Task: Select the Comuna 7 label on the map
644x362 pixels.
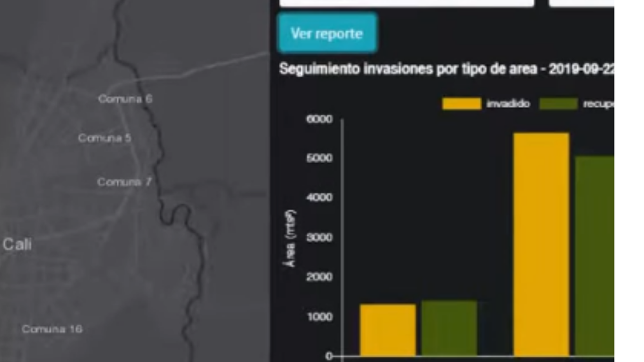Action: [x=124, y=182]
